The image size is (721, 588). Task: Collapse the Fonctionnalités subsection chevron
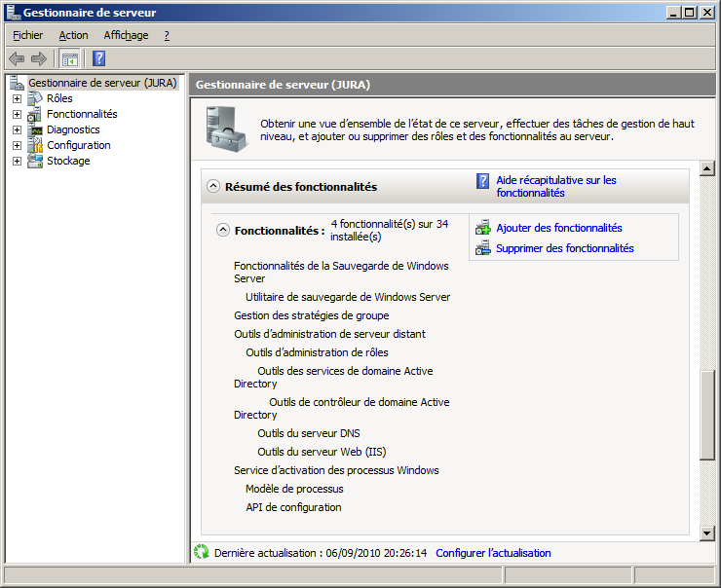[223, 231]
